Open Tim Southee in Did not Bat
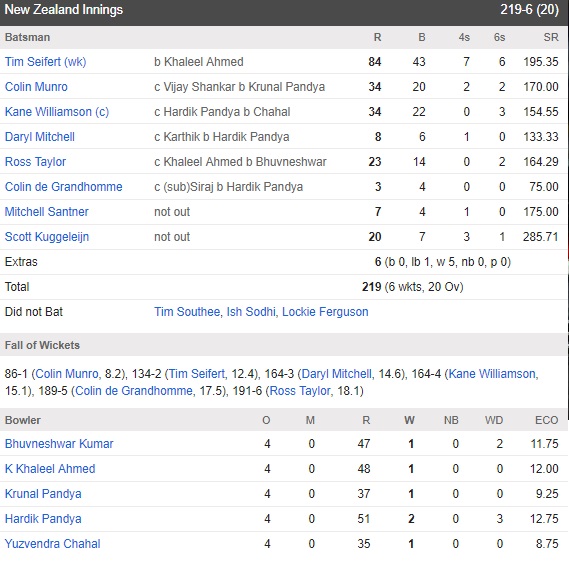 pyautogui.click(x=187, y=312)
